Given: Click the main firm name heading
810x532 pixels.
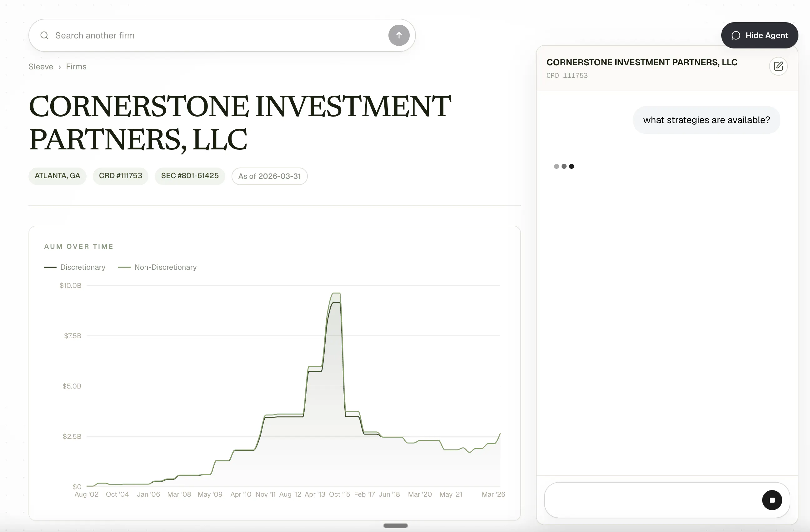Looking at the screenshot, I should (240, 123).
